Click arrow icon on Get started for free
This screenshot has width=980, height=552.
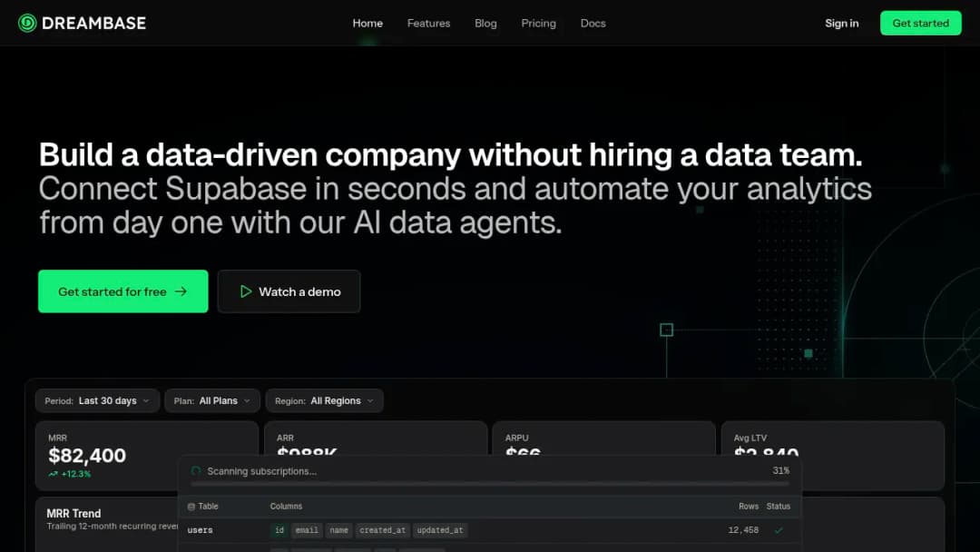coord(181,291)
